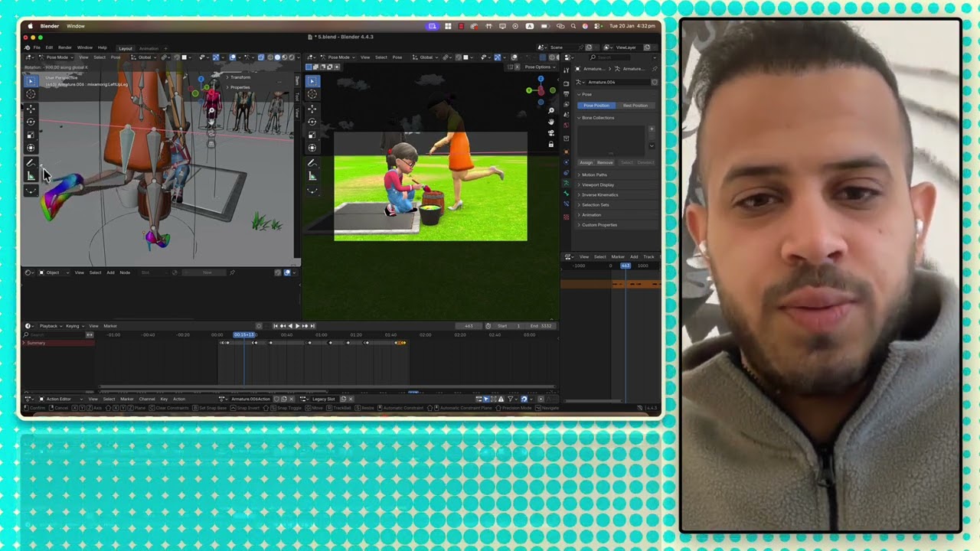Expand the Selection Sets panel
The height and width of the screenshot is (551, 980).
(595, 204)
